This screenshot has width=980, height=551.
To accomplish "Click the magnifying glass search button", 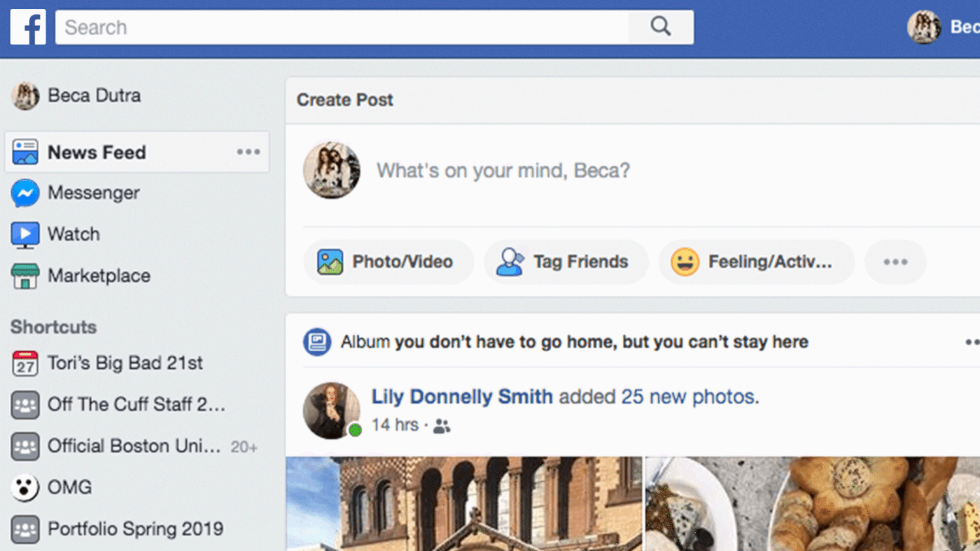I will (661, 27).
